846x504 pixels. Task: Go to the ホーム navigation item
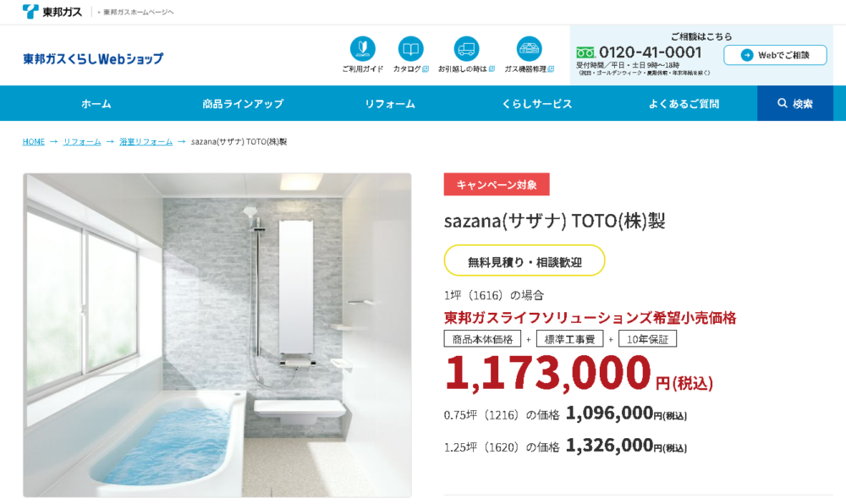point(96,103)
